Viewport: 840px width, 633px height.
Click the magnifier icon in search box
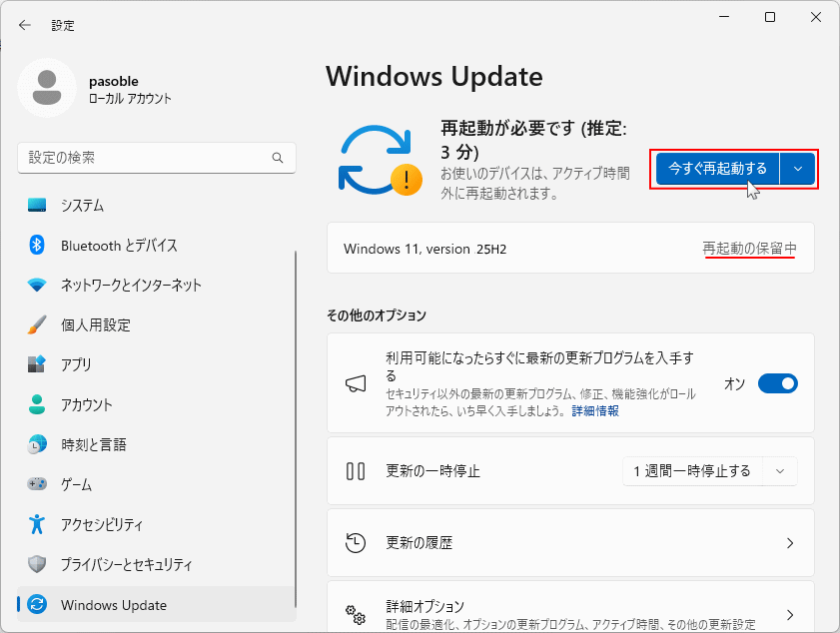tap(278, 158)
